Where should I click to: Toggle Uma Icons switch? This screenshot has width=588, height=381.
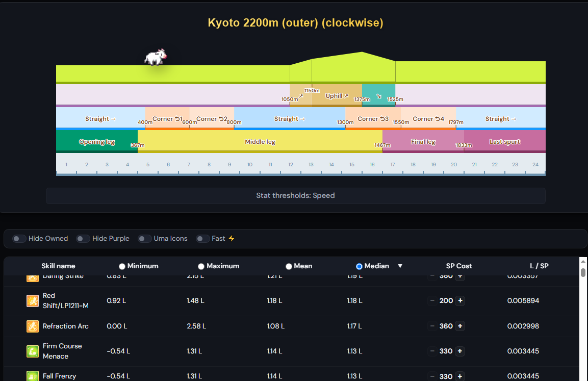click(x=144, y=239)
